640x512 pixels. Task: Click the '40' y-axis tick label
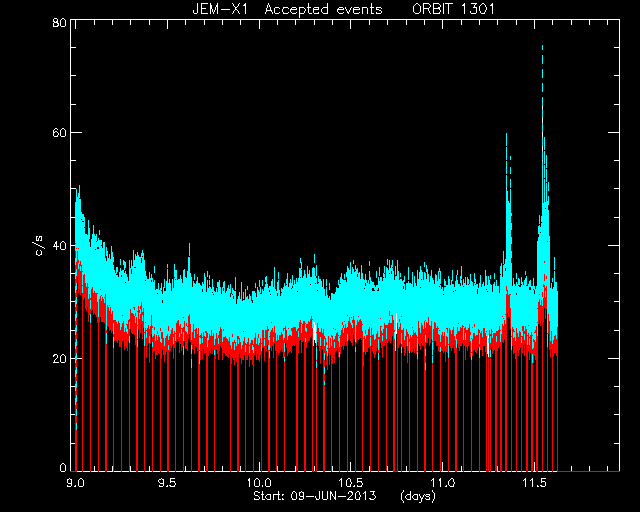coord(59,245)
